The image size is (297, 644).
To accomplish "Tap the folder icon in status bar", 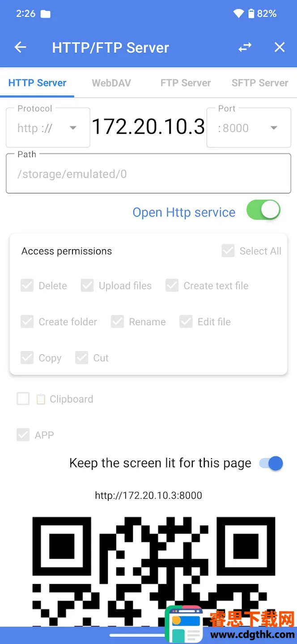I will tap(46, 14).
